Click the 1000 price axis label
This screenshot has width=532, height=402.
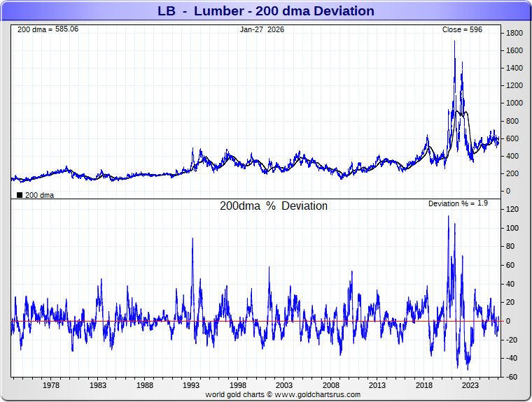(514, 103)
